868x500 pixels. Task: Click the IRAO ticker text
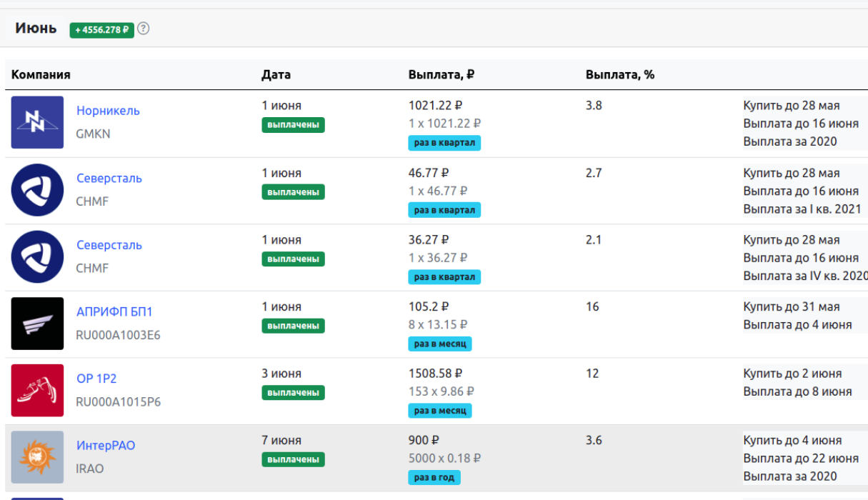pos(90,469)
